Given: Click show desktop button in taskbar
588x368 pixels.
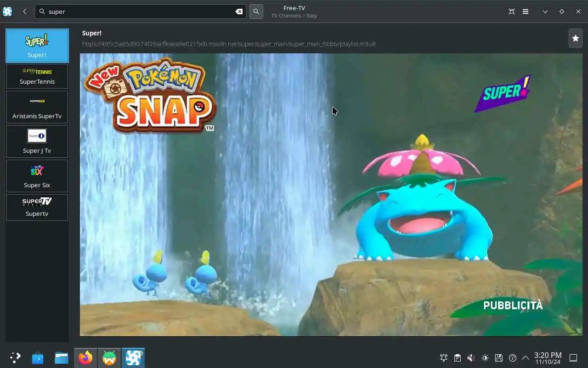Looking at the screenshot, I should click(573, 357).
